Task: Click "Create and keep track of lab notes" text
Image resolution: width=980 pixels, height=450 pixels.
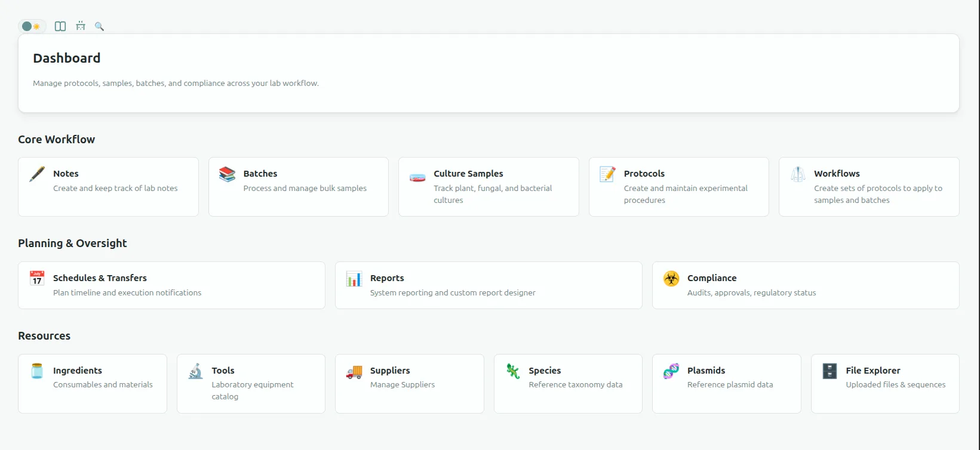Action: pos(115,188)
